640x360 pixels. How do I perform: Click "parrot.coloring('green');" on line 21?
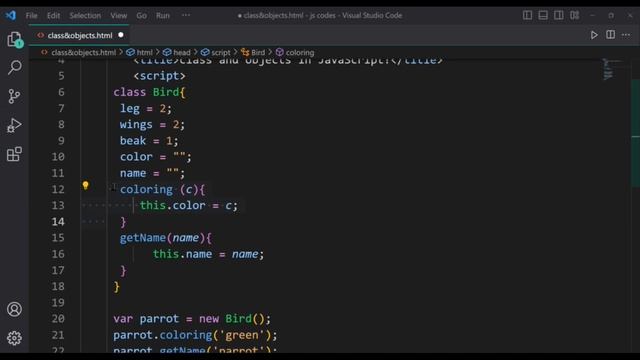click(x=195, y=335)
